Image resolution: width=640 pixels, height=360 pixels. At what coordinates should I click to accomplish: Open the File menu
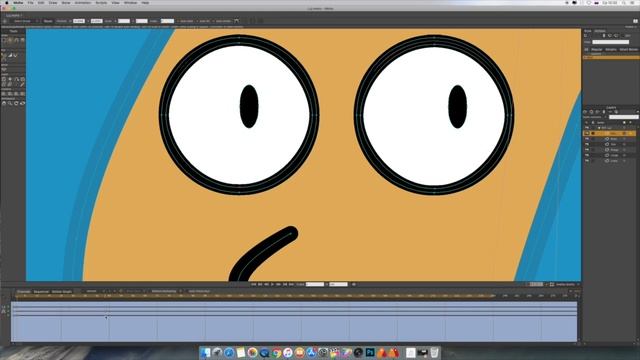pyautogui.click(x=30, y=2)
